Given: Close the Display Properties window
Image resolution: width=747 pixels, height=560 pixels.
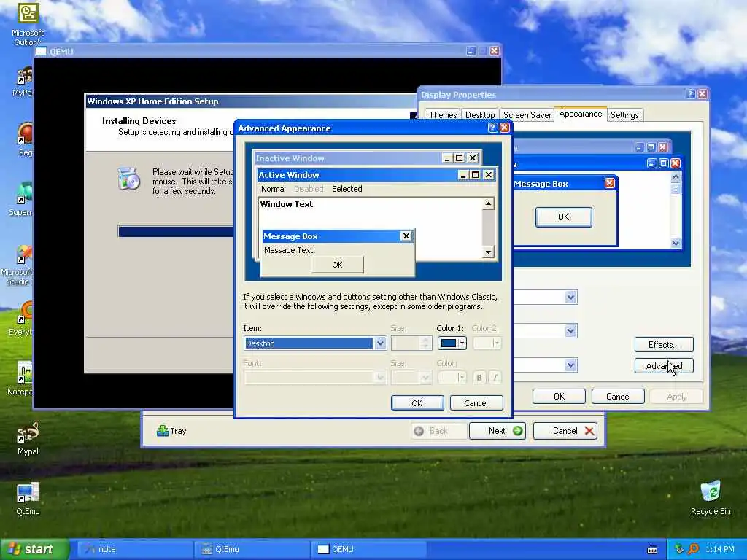Looking at the screenshot, I should click(x=703, y=94).
